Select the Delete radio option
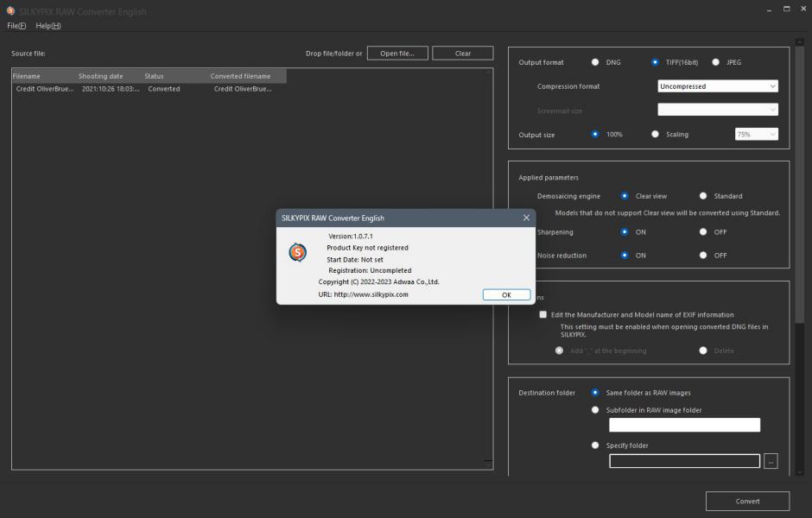Image resolution: width=812 pixels, height=518 pixels. coord(703,351)
